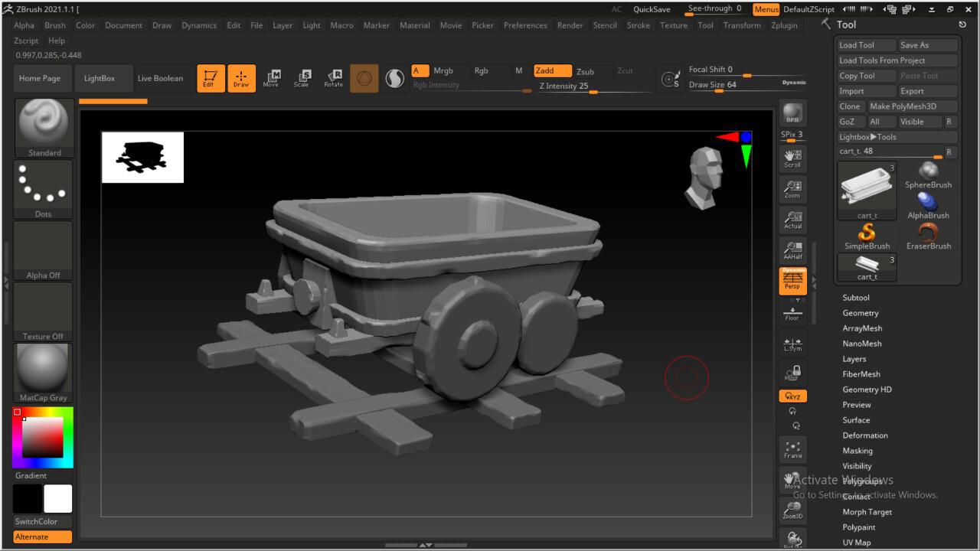Viewport: 980px width, 551px height.
Task: Select the Move transpose icon
Action: pyautogui.click(x=272, y=77)
